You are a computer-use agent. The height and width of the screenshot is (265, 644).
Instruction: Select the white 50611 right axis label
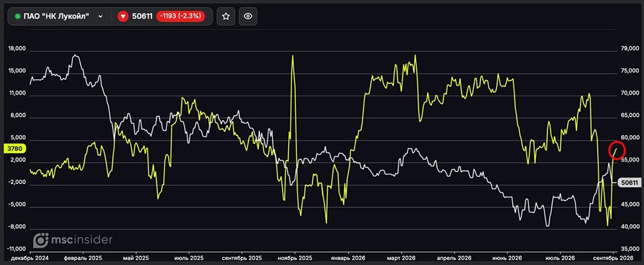coord(629,183)
